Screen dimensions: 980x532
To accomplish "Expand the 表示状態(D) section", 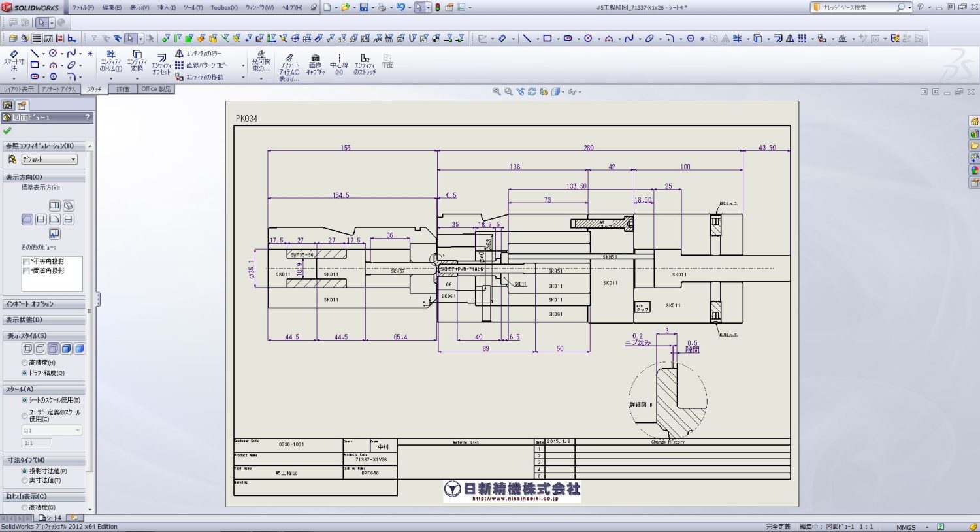I will coord(44,320).
